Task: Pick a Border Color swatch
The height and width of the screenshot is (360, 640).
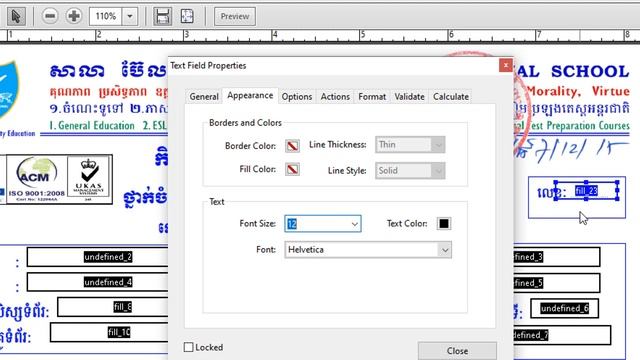Action: (x=292, y=146)
